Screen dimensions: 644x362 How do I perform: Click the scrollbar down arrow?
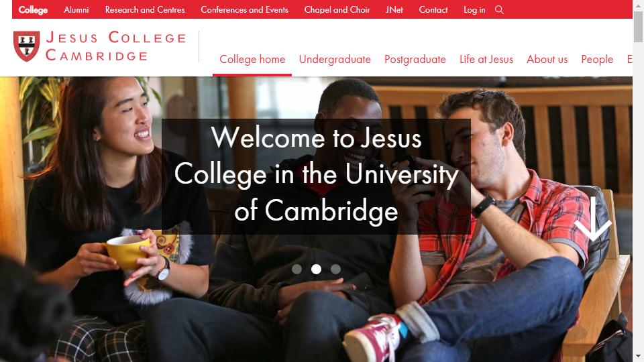[638, 356]
